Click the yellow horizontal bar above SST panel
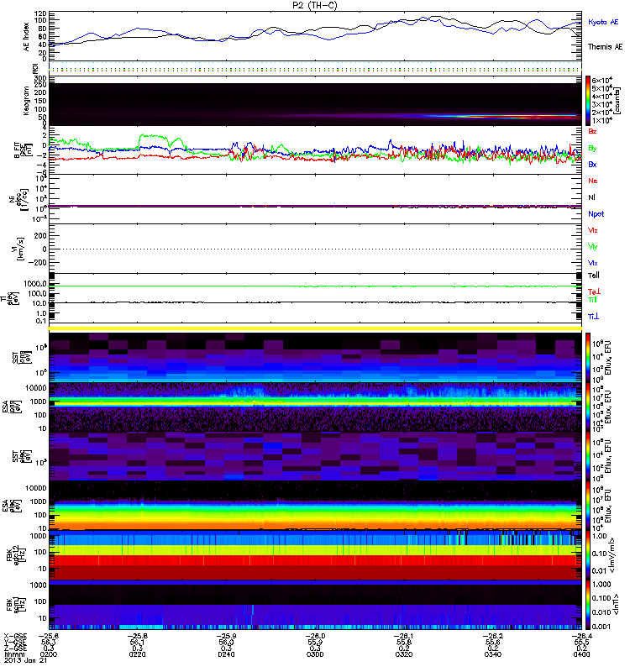 [x=316, y=328]
